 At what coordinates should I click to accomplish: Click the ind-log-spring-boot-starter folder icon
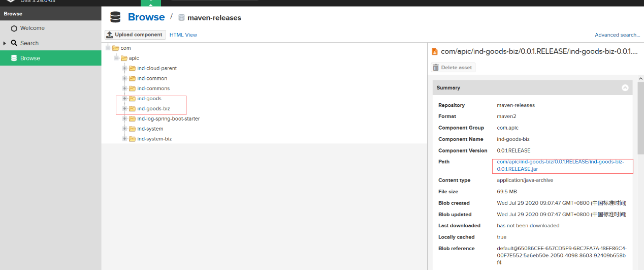click(x=133, y=118)
